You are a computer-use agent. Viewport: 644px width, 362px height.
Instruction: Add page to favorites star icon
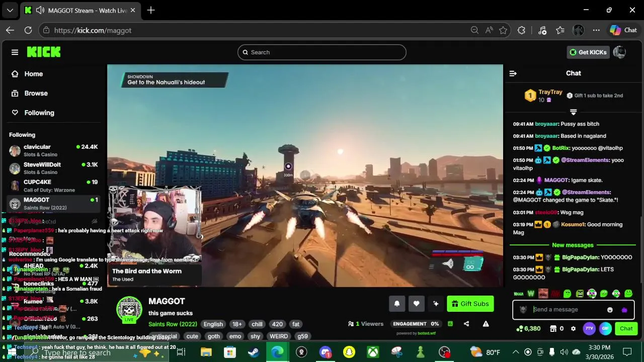[503, 30]
